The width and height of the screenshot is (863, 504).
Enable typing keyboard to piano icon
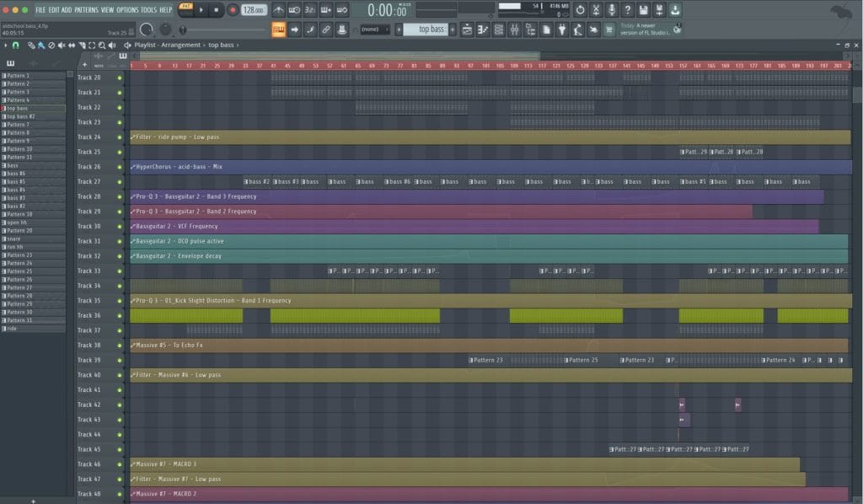coord(278,29)
